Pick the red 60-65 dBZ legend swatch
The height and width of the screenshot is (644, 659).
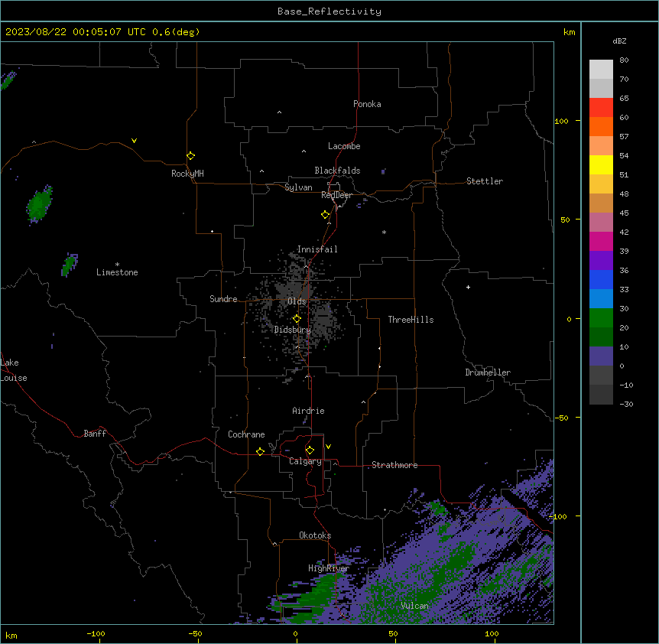pyautogui.click(x=601, y=108)
